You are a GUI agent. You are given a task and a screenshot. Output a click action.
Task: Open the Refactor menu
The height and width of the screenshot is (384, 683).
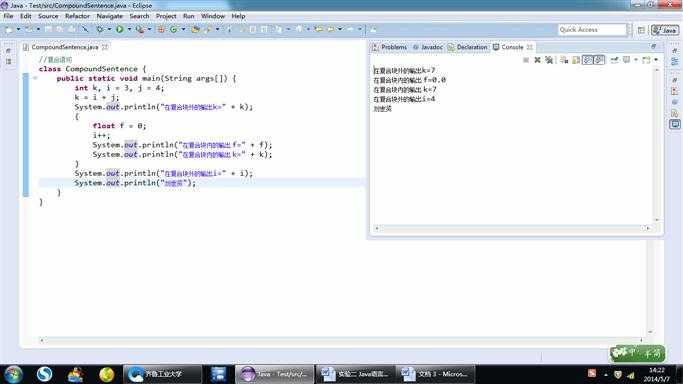(x=77, y=16)
